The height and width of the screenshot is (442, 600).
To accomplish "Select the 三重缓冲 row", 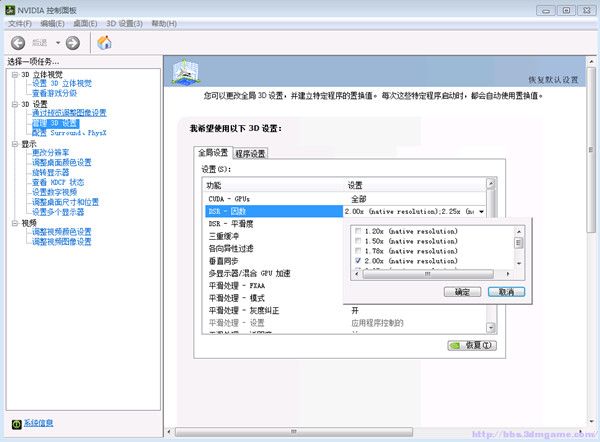I will point(274,236).
